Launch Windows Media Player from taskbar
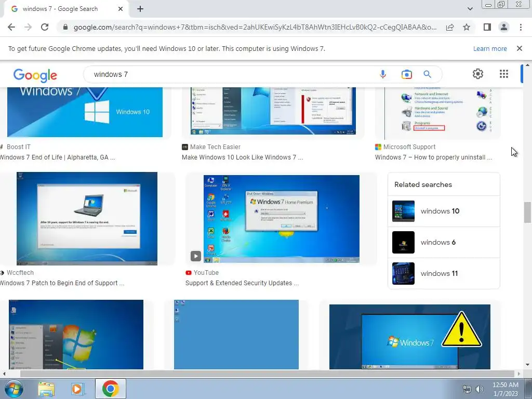Image resolution: width=532 pixels, height=399 pixels. (78, 389)
